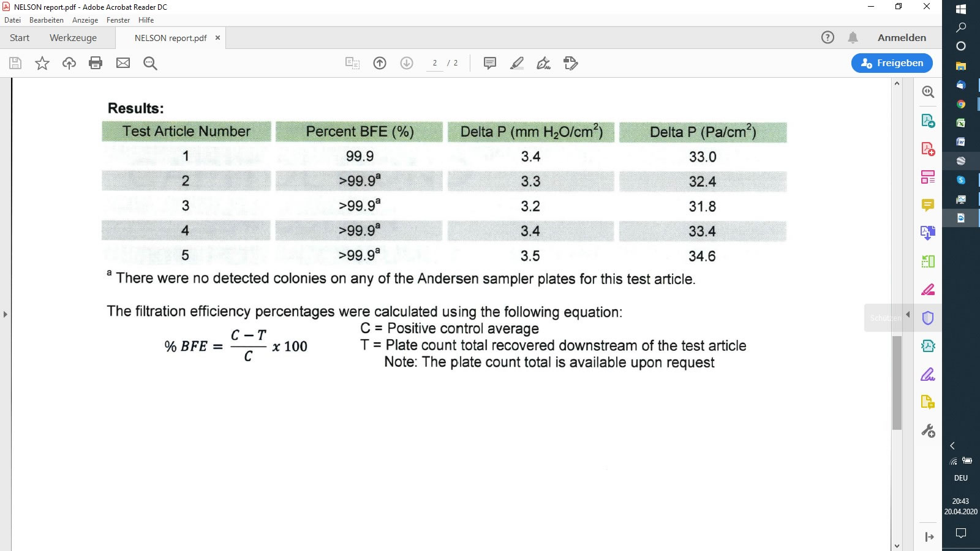980x551 pixels.
Task: Go to previous page arrow
Action: click(x=380, y=63)
